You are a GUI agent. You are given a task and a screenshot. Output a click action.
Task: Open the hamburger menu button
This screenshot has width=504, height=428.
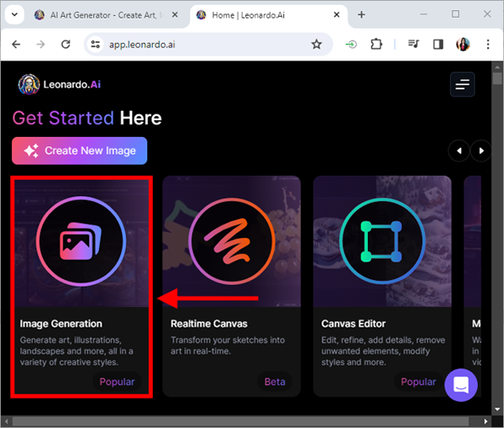pos(462,85)
